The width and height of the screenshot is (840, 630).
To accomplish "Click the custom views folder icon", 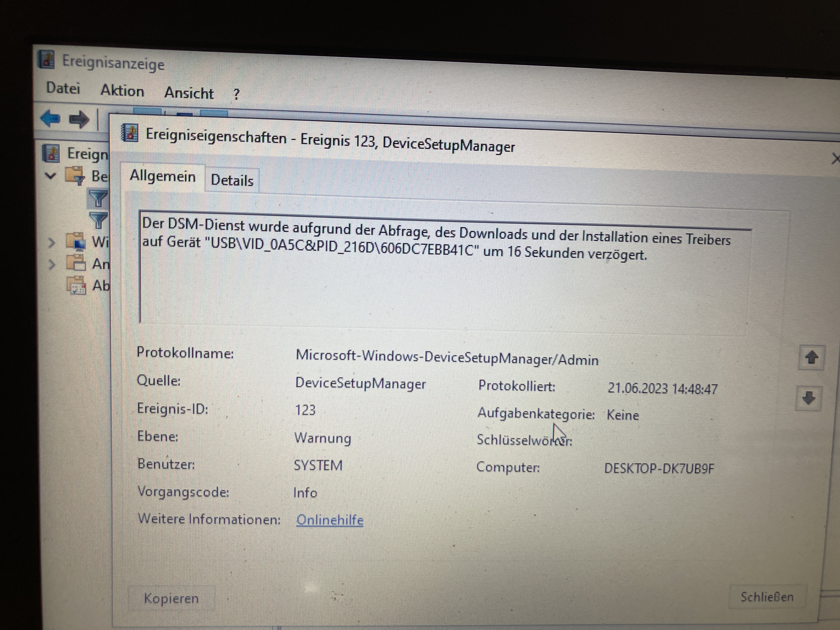I will pyautogui.click(x=75, y=175).
